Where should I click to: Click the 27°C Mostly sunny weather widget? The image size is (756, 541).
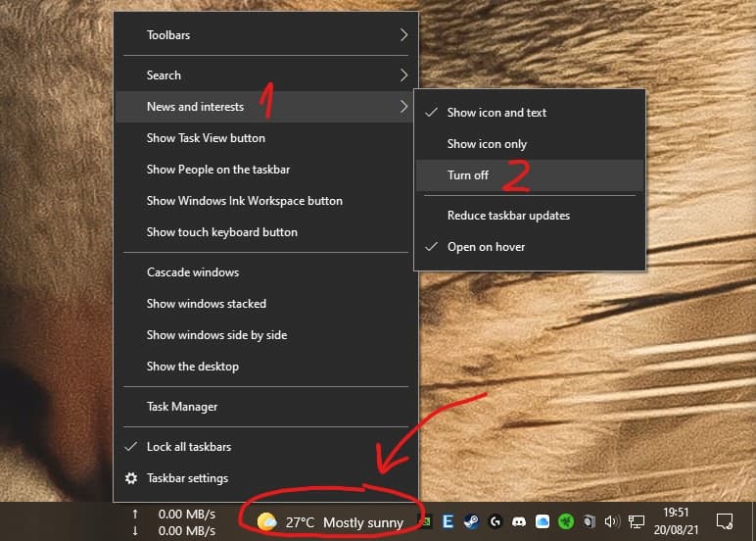click(x=330, y=522)
